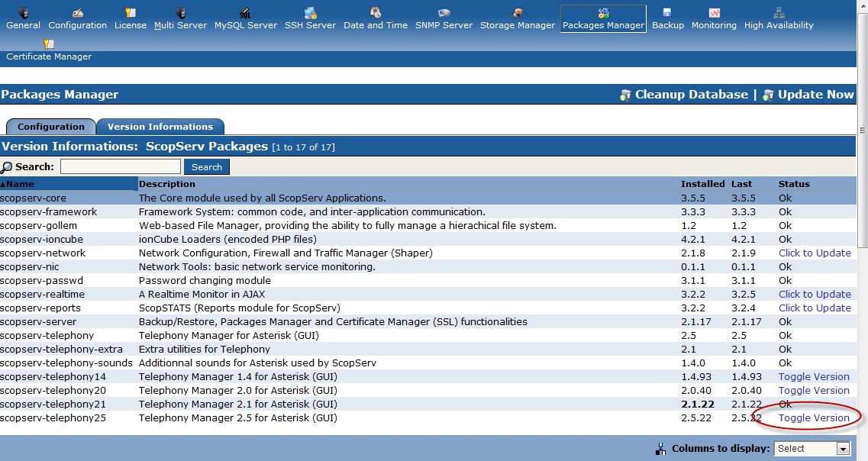Open the Monitoring menu label
This screenshot has height=461, width=868.
[714, 25]
